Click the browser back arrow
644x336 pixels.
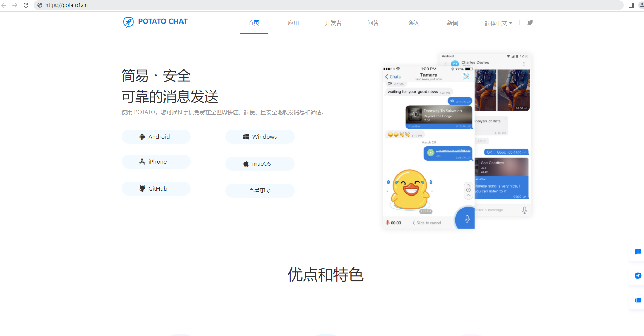(x=4, y=5)
